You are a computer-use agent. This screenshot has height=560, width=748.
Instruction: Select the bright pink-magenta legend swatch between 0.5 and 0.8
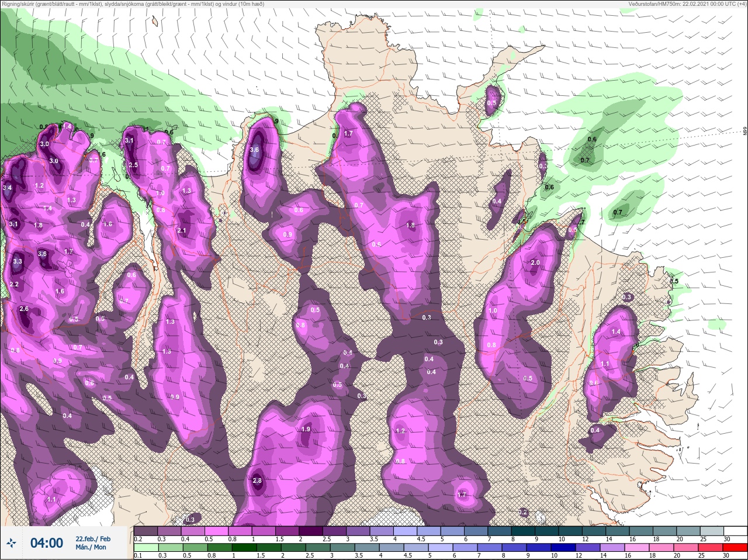tap(216, 530)
